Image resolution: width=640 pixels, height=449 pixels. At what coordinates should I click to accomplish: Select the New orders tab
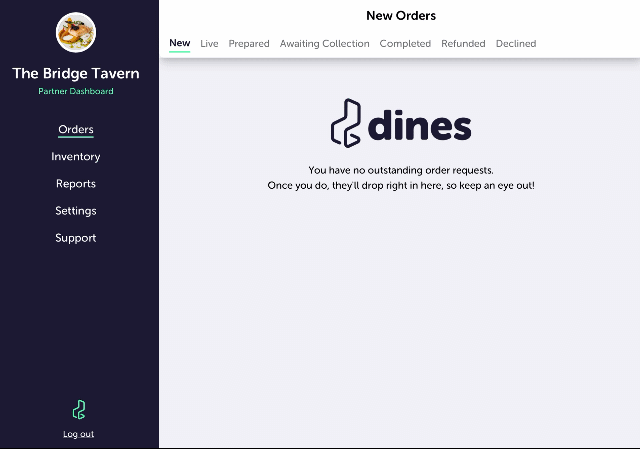coord(180,43)
